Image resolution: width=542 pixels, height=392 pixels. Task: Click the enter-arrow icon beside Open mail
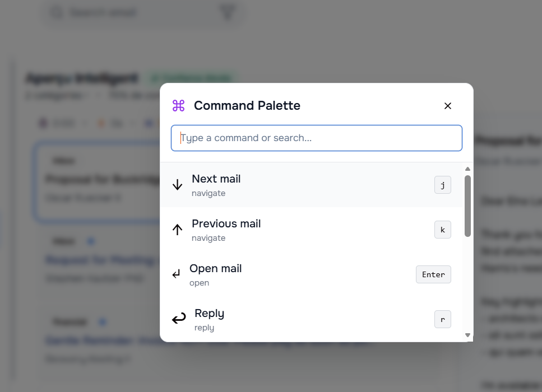176,274
